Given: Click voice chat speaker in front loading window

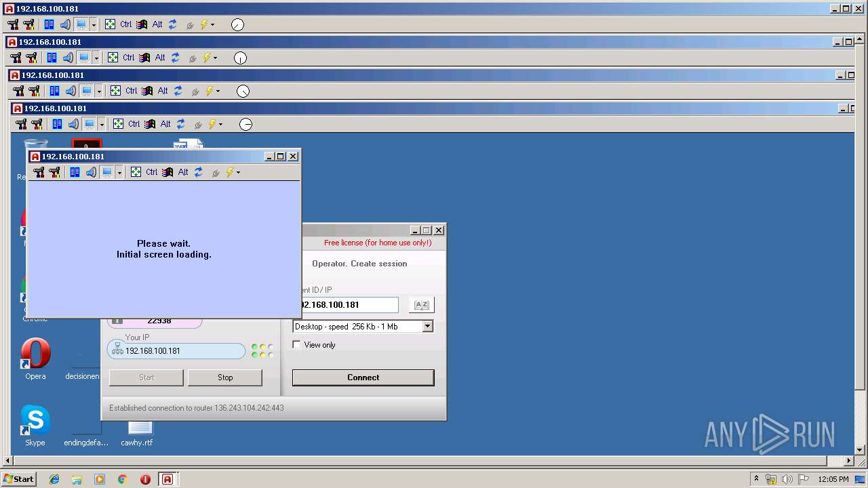Looking at the screenshot, I should click(x=91, y=172).
